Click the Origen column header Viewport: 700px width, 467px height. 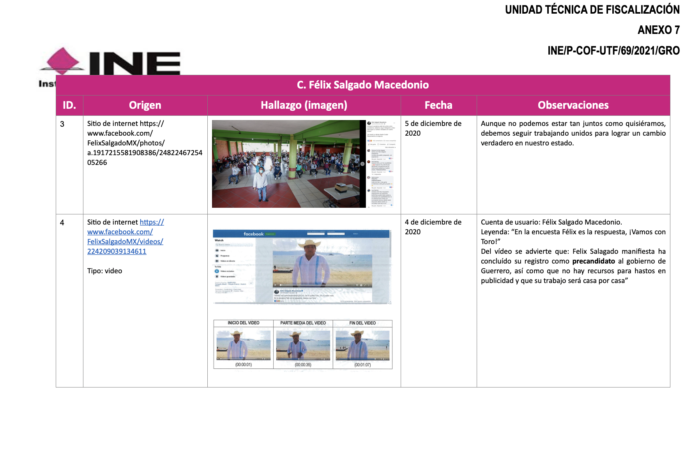[145, 104]
